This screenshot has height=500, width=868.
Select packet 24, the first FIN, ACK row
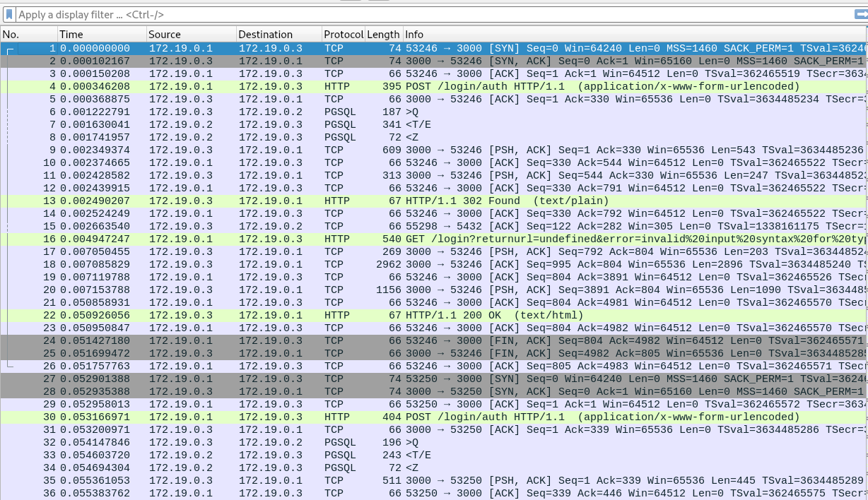(424, 340)
